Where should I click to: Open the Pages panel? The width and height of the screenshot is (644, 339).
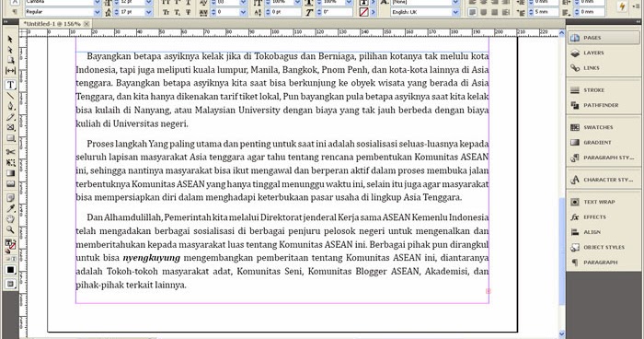click(x=604, y=38)
